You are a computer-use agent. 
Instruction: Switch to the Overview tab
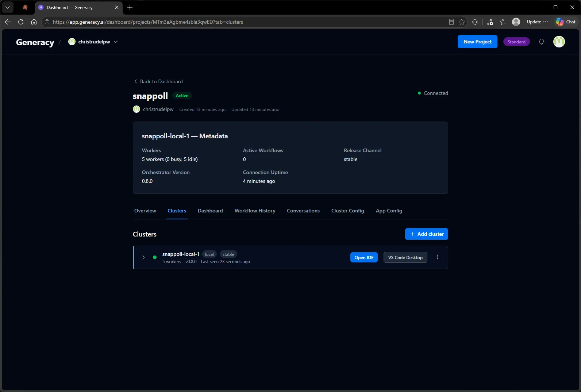tap(145, 211)
